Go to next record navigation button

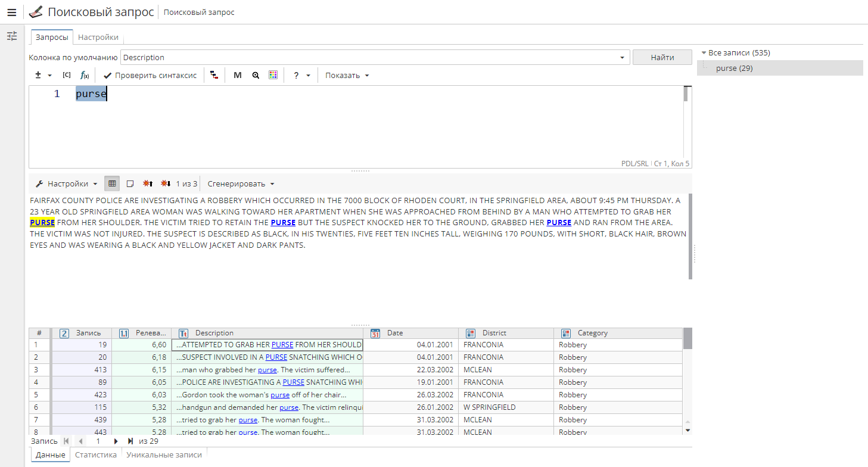[116, 441]
